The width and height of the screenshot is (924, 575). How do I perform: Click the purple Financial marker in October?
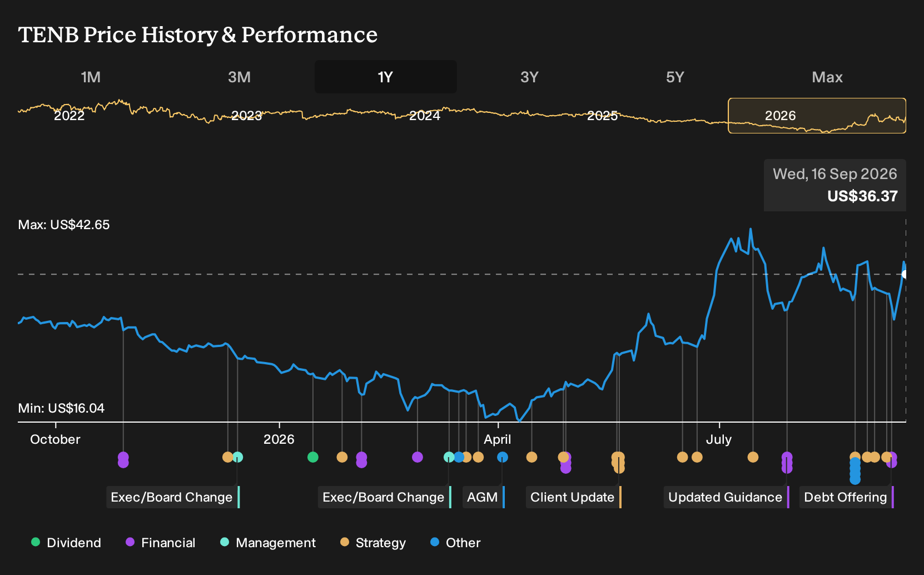click(123, 460)
